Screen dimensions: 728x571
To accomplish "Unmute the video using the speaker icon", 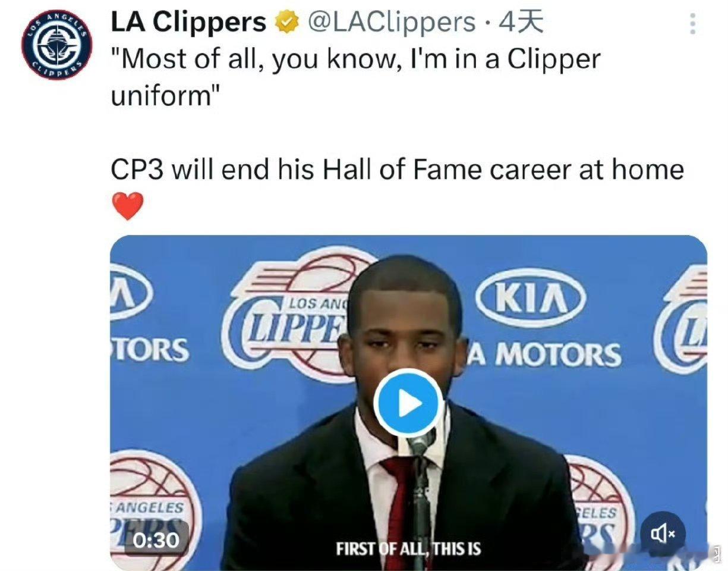I will tap(663, 534).
